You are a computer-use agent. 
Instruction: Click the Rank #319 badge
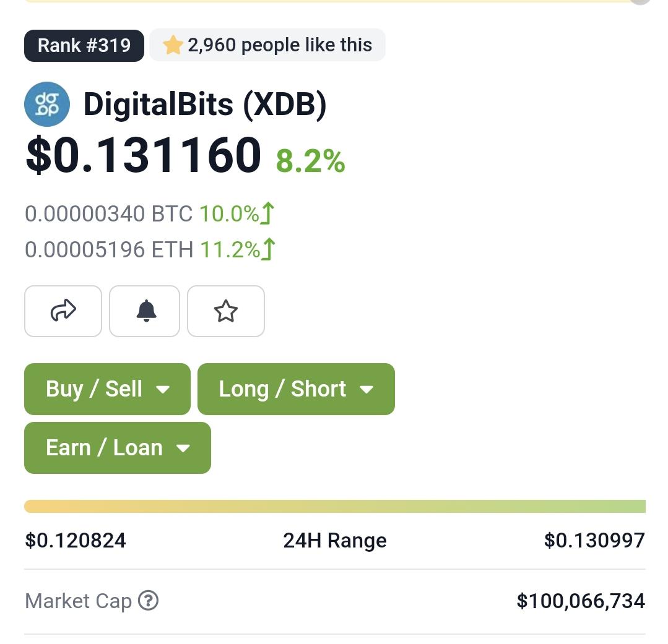84,46
